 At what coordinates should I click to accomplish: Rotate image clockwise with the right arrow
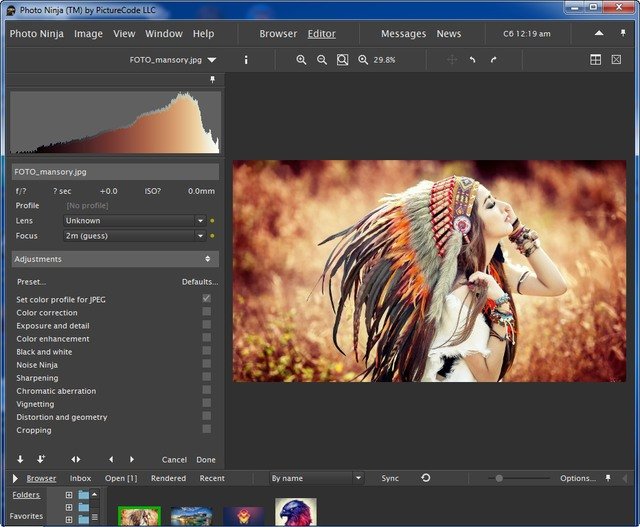pos(493,60)
